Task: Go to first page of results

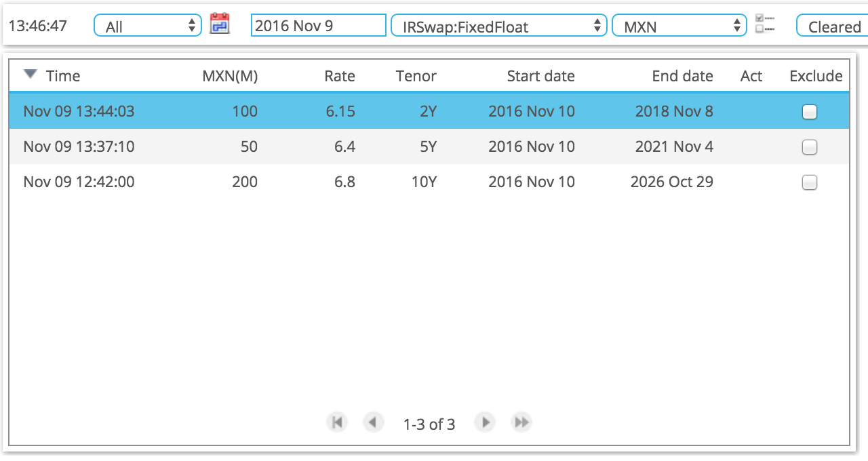Action: click(336, 422)
